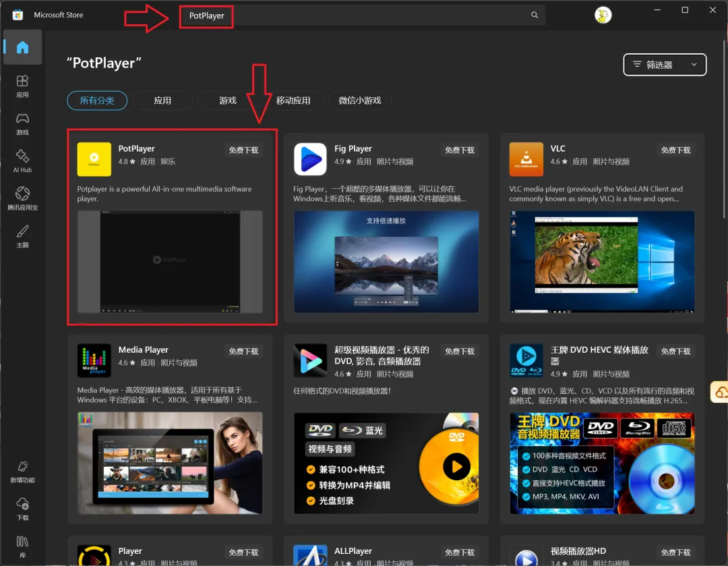
Task: Click in the search box containing PotPlayer
Action: click(x=362, y=16)
